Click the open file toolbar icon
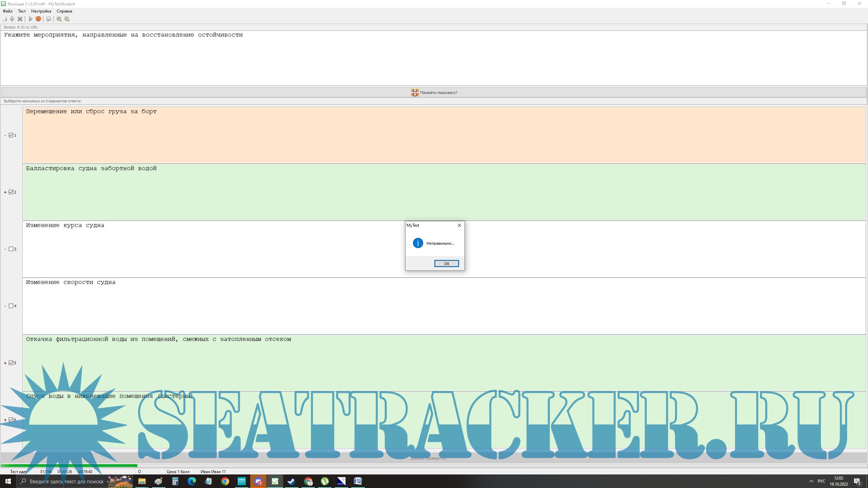The height and width of the screenshot is (488, 868). point(5,19)
